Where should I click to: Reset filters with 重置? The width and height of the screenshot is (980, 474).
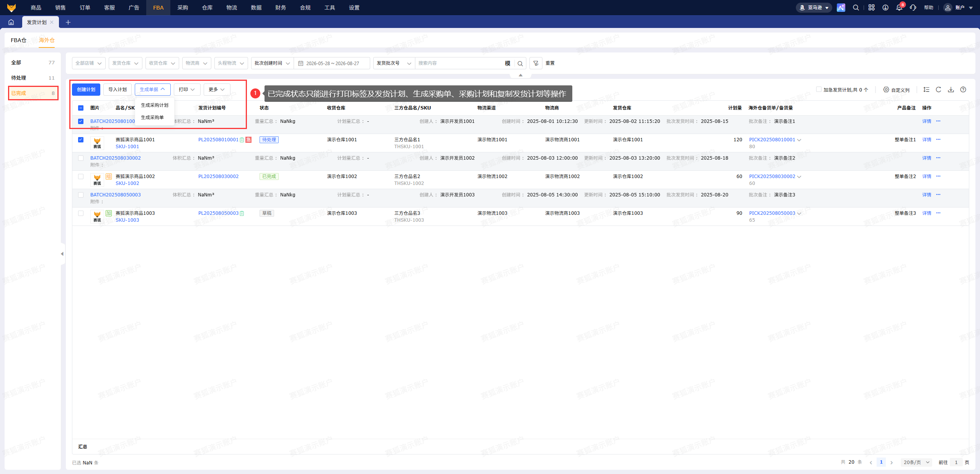point(550,63)
